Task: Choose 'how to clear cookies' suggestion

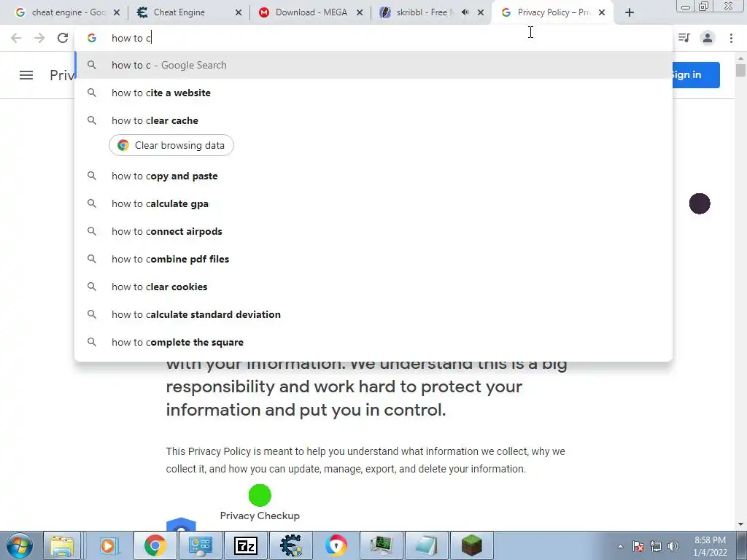Action: [373, 287]
